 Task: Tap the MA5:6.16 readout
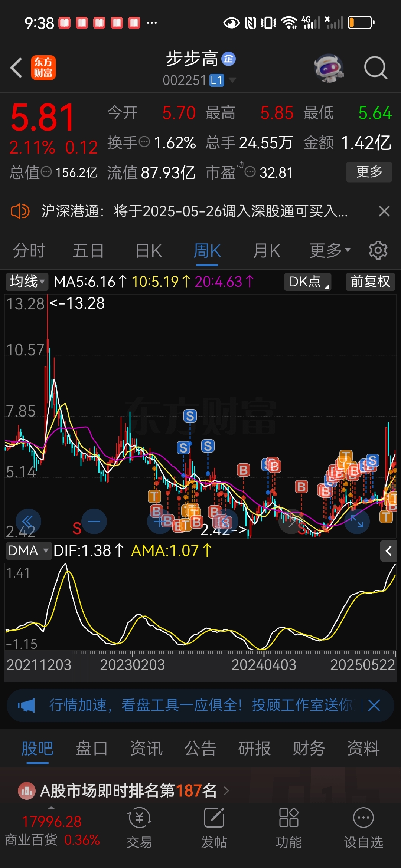(90, 282)
